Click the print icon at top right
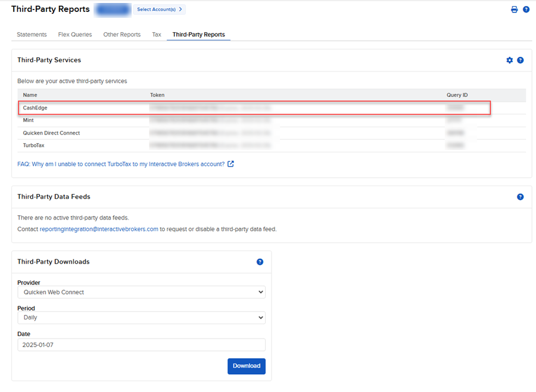The height and width of the screenshot is (392, 536). point(515,10)
